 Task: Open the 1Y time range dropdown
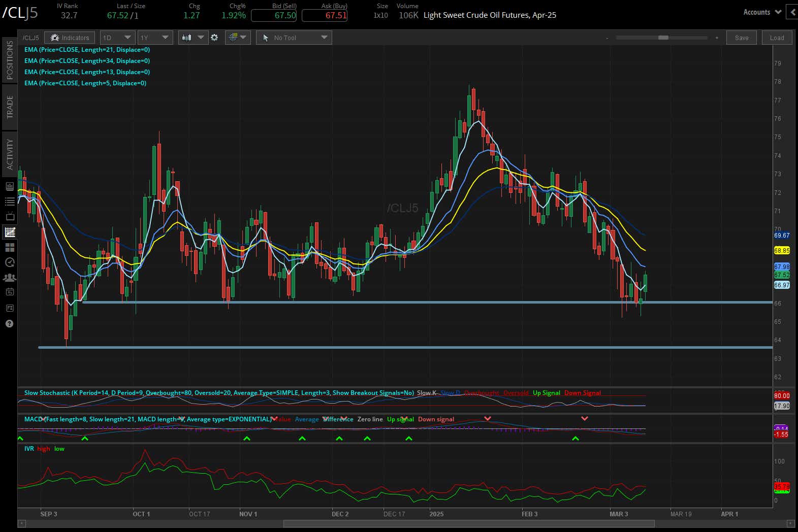(154, 38)
